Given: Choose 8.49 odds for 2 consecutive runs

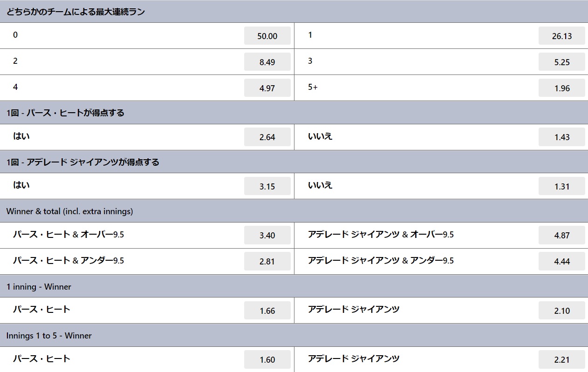Looking at the screenshot, I should pyautogui.click(x=267, y=62).
